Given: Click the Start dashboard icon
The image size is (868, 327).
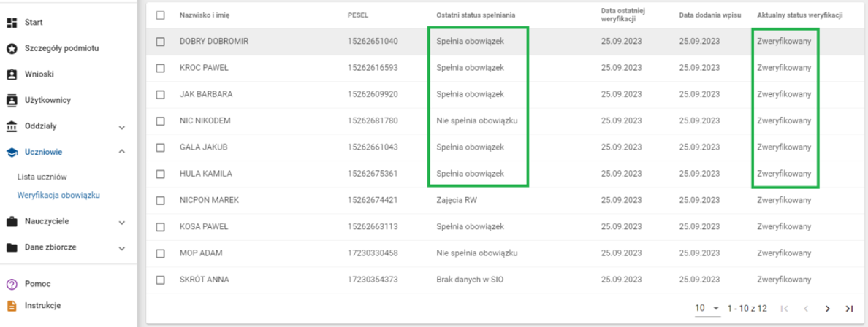Looking at the screenshot, I should tap(12, 23).
